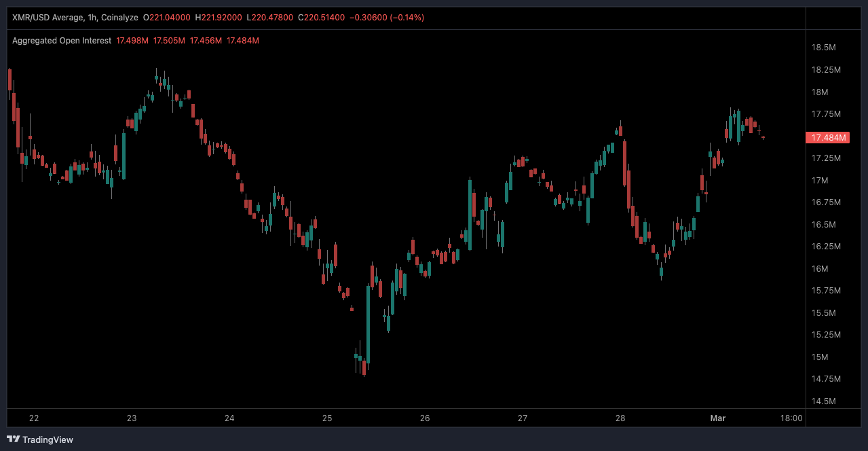
Task: Click the 17.484M current value price label
Action: click(829, 138)
